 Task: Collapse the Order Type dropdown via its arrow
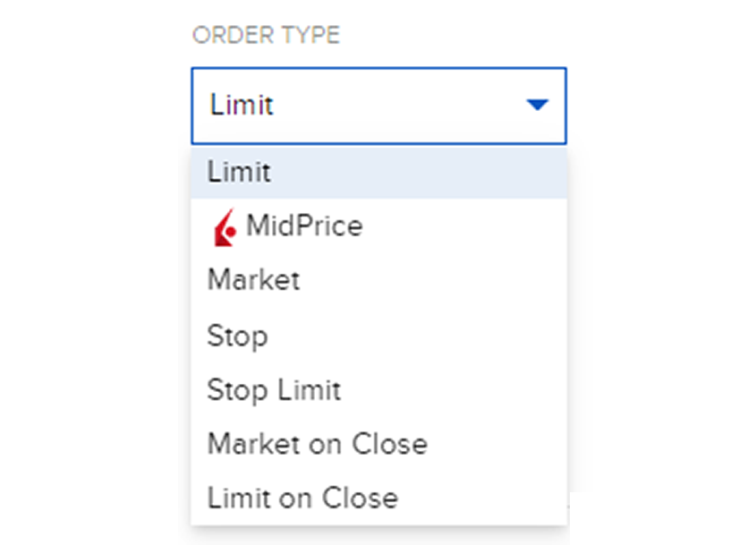click(536, 106)
